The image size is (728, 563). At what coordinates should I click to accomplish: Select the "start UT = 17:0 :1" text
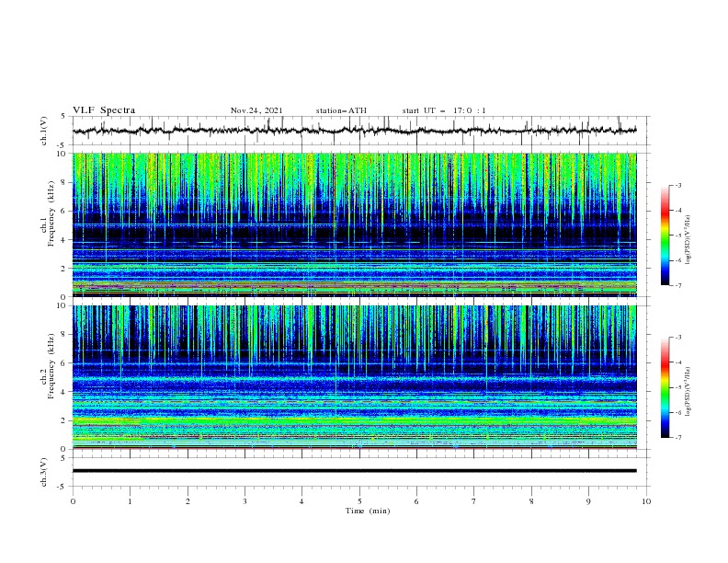(444, 110)
